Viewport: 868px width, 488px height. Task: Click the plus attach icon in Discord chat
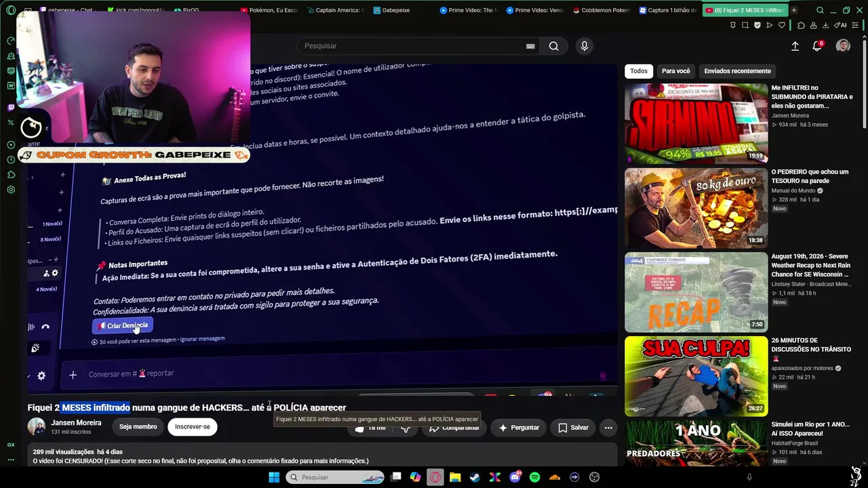pos(73,374)
